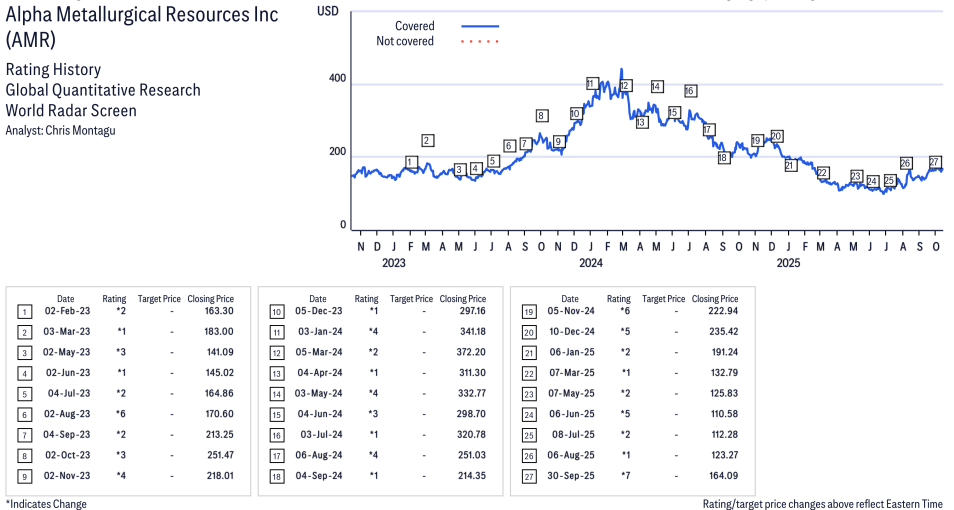This screenshot has width=954, height=510.
Task: Select chart marker number 27
Action: (935, 162)
